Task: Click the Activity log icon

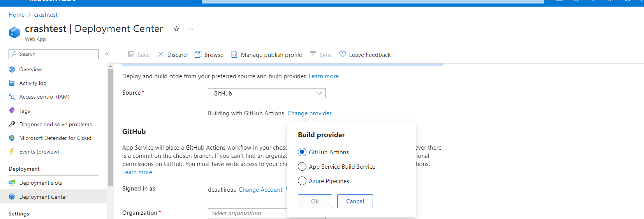Action: click(12, 83)
